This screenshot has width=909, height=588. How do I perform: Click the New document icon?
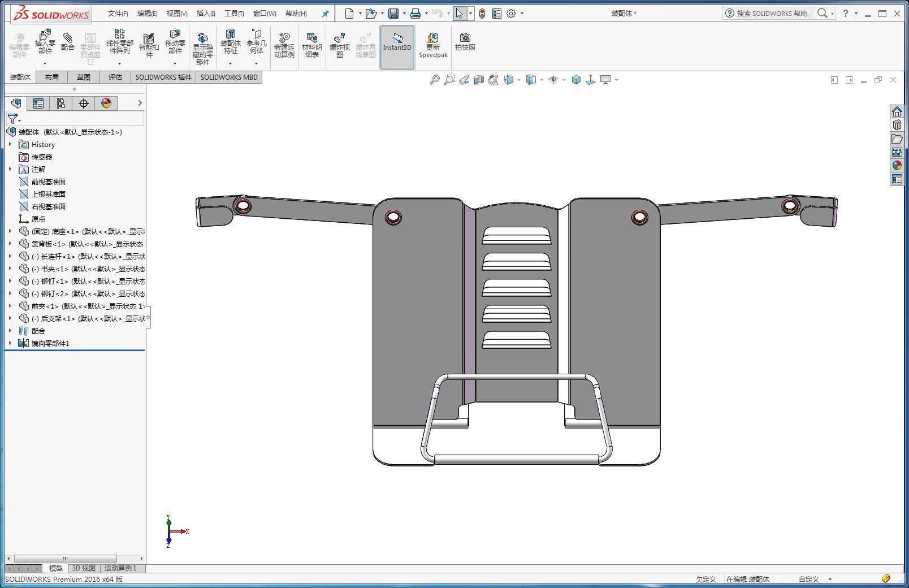pyautogui.click(x=349, y=14)
